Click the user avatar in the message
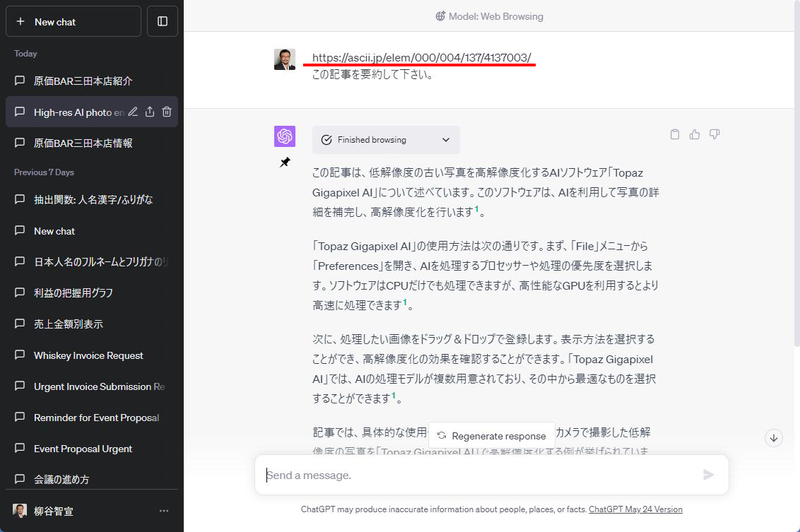Screen dimensions: 800x532 tap(285, 60)
